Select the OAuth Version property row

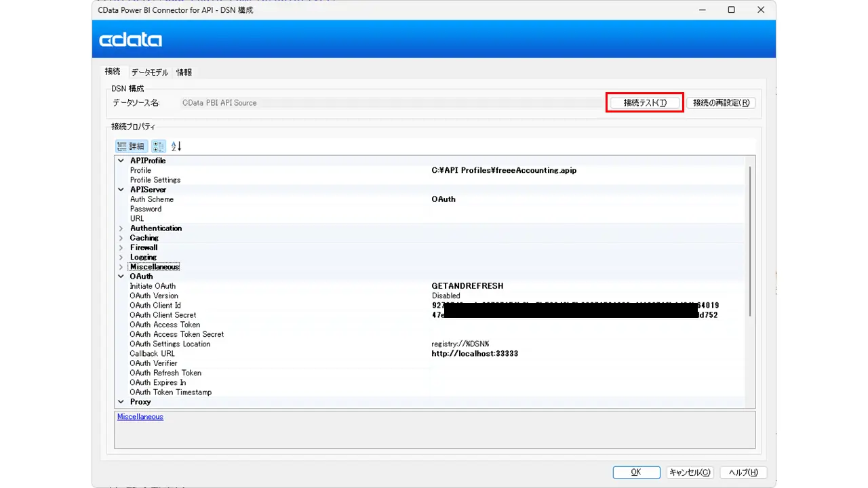(x=431, y=296)
